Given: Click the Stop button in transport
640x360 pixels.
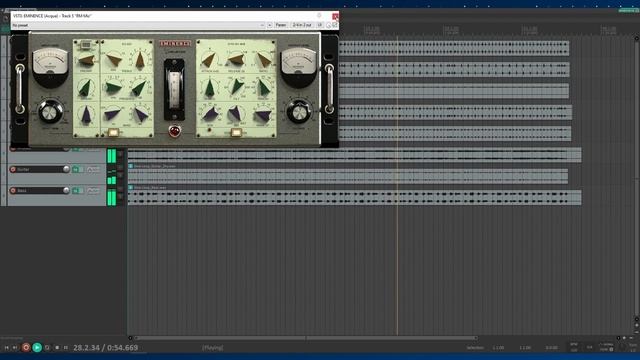Looking at the screenshot, I should (57, 347).
